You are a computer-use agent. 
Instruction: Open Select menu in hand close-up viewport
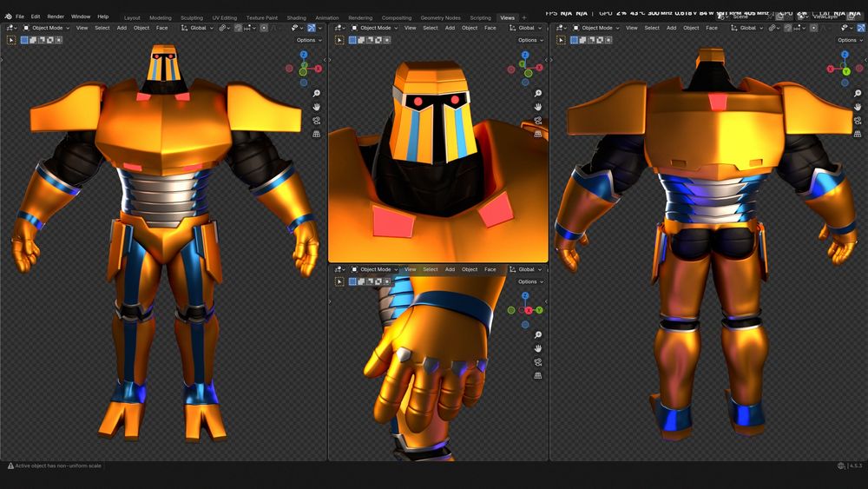tap(431, 269)
